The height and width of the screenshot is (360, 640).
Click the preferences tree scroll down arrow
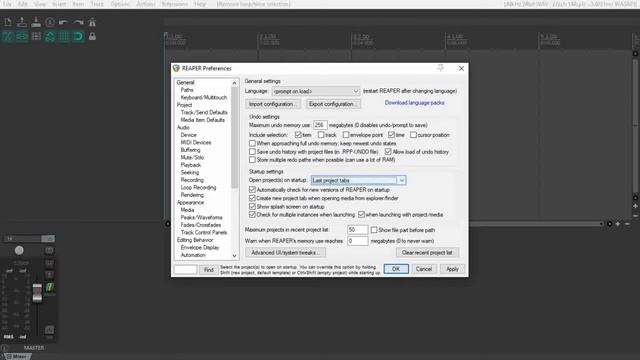click(x=234, y=256)
